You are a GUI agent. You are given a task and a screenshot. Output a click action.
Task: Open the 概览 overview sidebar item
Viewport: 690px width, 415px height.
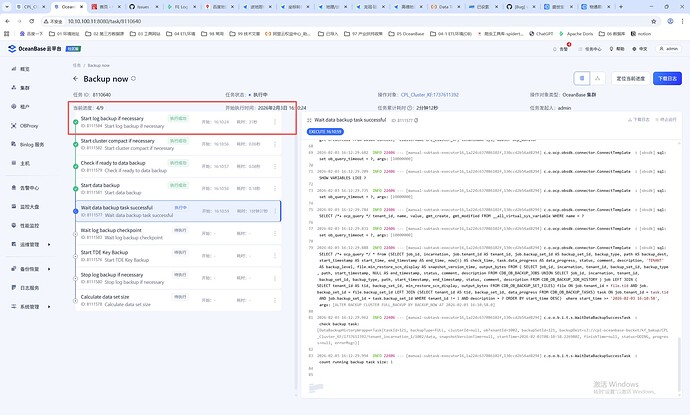click(x=25, y=69)
